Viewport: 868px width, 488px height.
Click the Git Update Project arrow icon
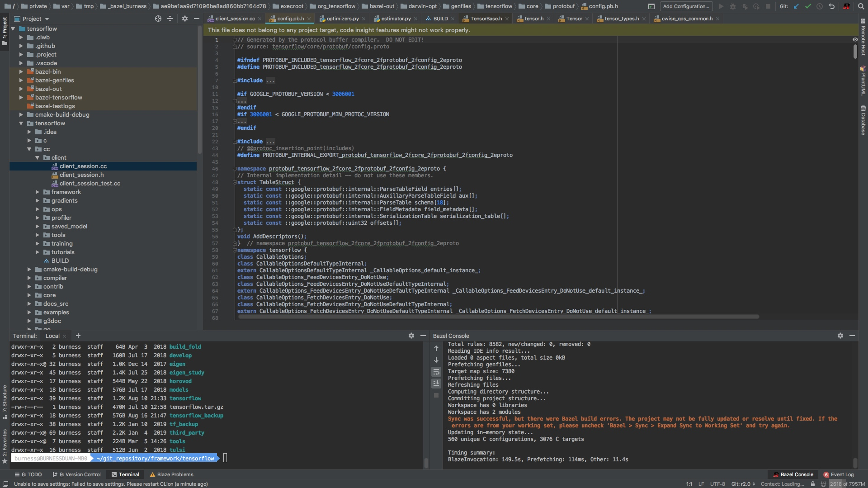[x=796, y=6]
